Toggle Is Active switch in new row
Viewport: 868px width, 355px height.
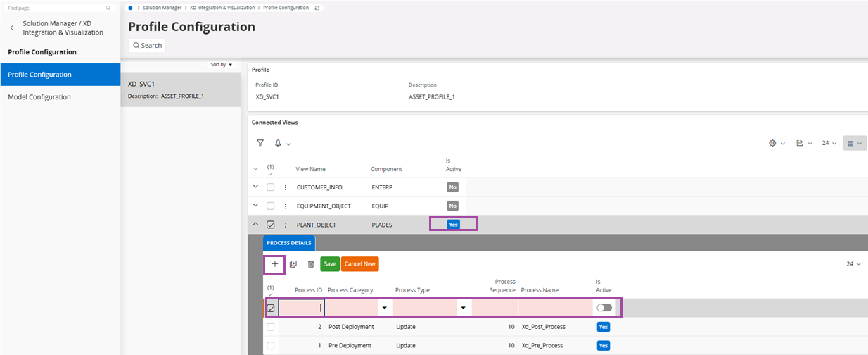[604, 308]
